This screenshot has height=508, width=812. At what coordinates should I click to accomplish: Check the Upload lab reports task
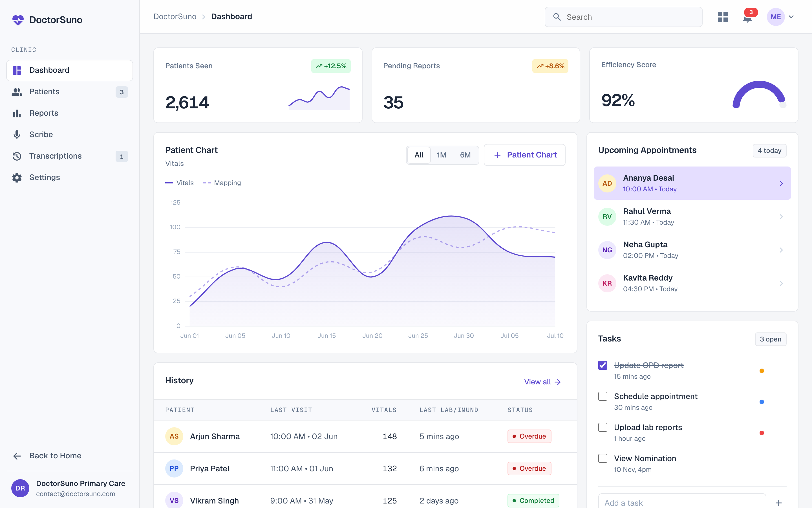(603, 427)
